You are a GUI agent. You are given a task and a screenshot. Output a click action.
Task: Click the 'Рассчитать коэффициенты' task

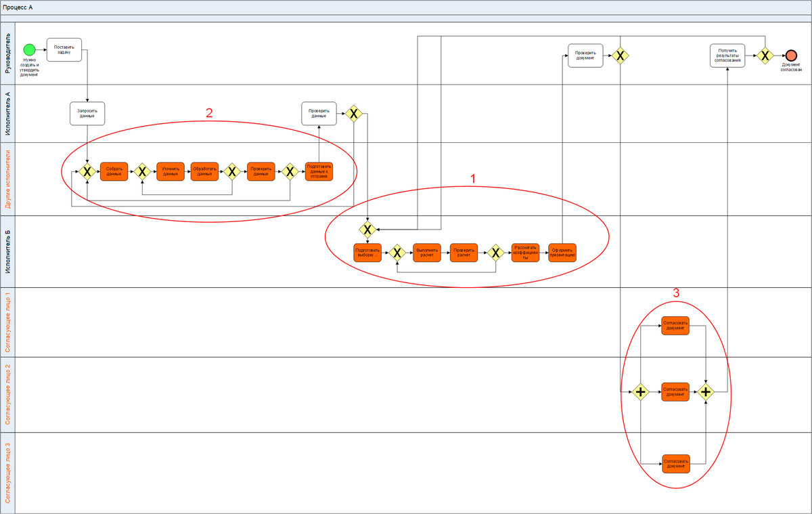point(526,253)
